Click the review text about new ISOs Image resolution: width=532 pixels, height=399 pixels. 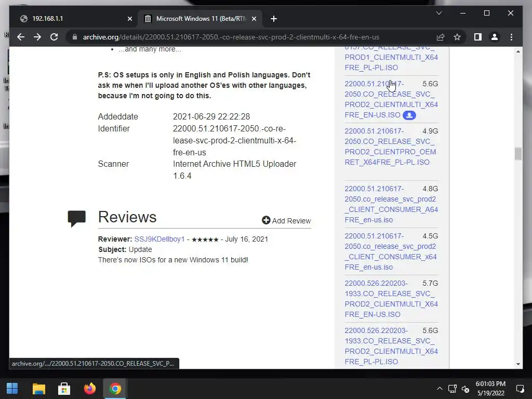[x=173, y=260]
